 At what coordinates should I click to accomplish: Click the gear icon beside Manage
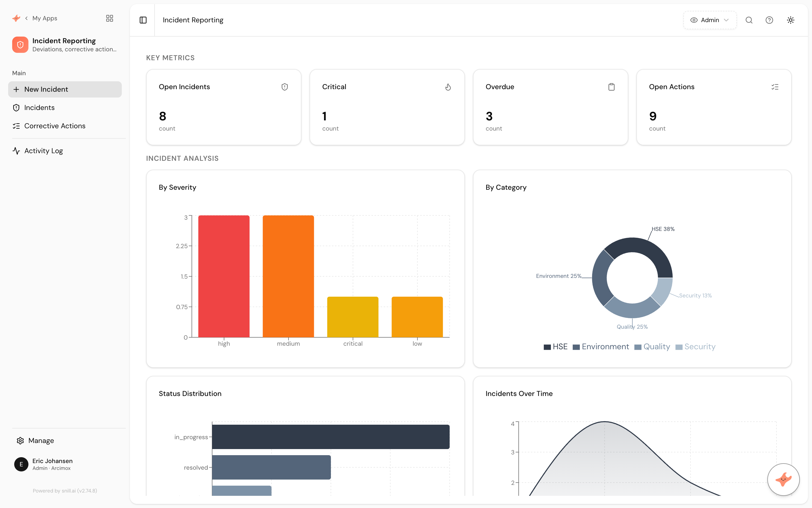(x=20, y=440)
